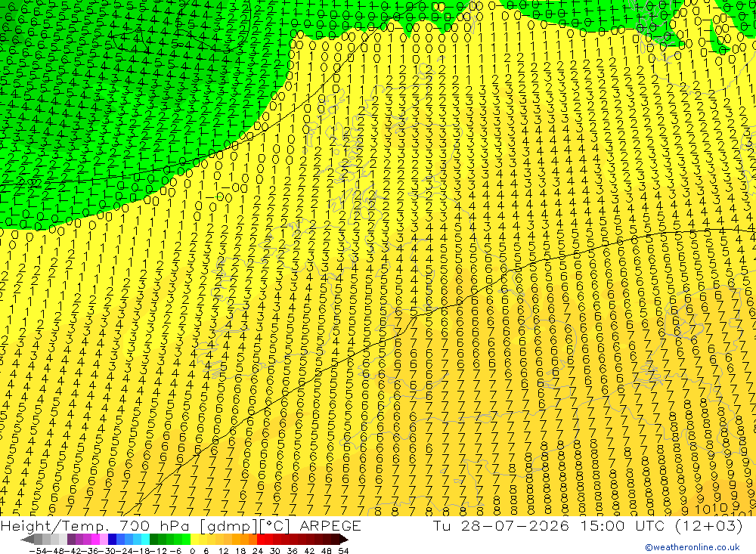Select the -54 legend scale label
756x554 pixels.
[x=38, y=551]
